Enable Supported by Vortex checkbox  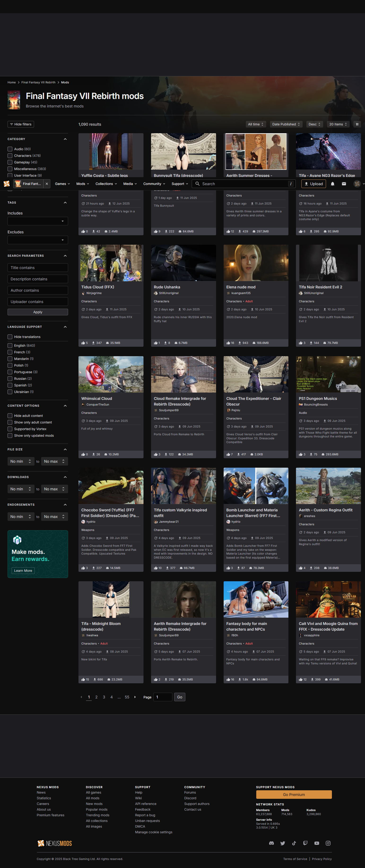(10, 429)
